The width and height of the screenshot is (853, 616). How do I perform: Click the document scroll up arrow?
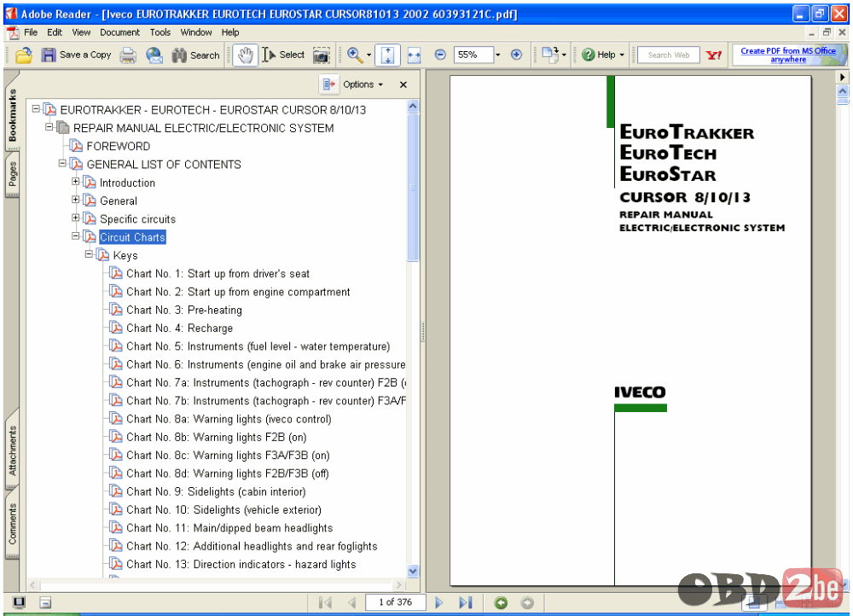(x=843, y=90)
